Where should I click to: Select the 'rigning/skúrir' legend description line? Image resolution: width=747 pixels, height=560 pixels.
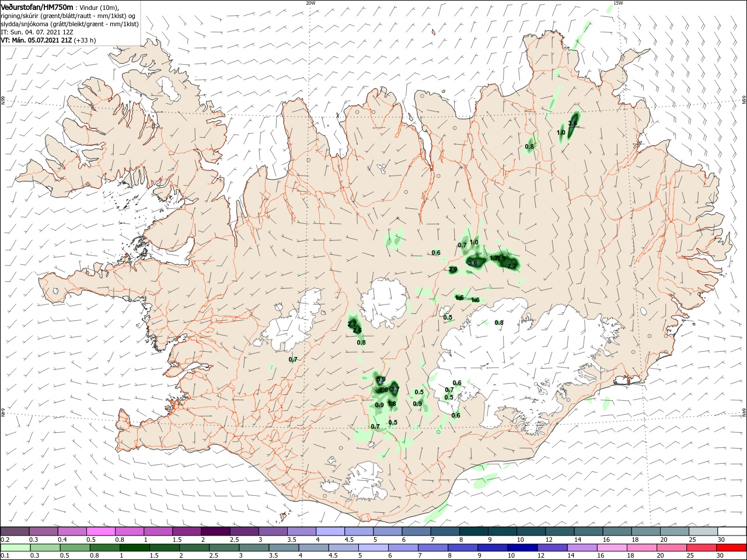pos(68,16)
